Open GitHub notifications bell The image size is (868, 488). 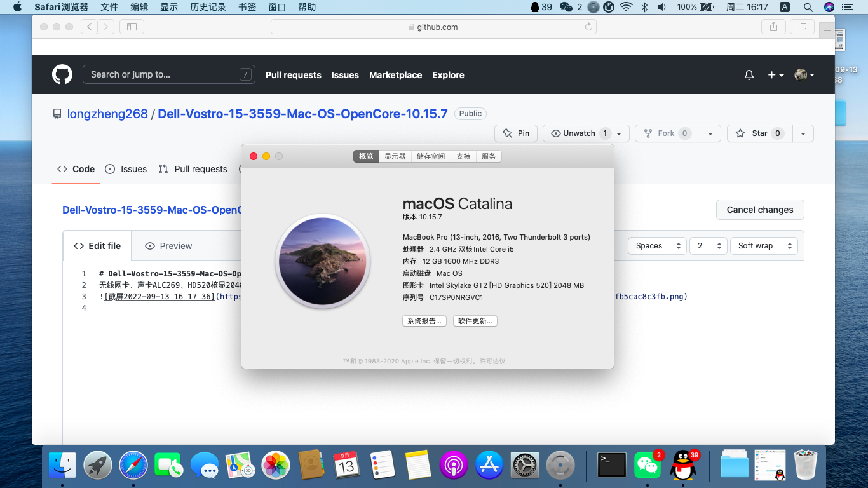749,75
